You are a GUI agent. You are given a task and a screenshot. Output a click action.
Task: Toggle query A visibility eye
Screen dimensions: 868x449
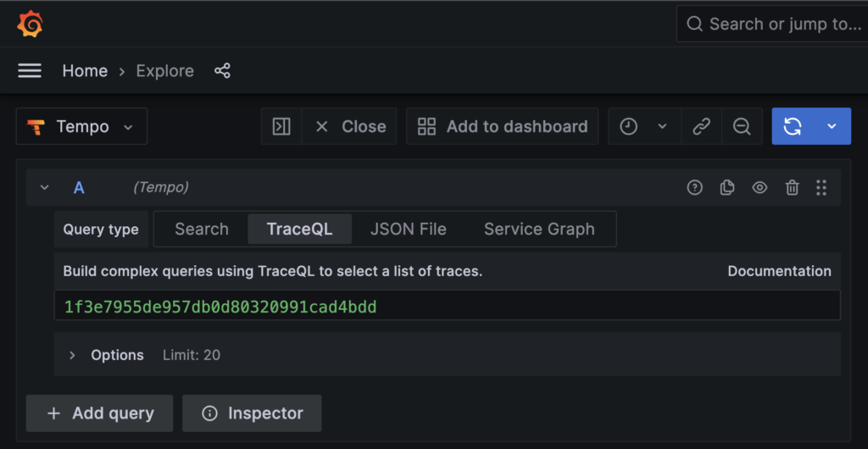[759, 187]
